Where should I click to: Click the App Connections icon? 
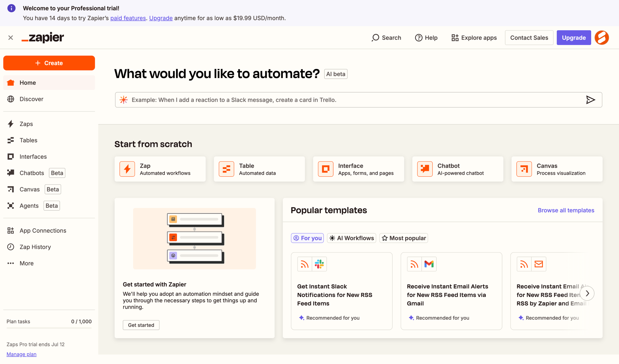[11, 230]
